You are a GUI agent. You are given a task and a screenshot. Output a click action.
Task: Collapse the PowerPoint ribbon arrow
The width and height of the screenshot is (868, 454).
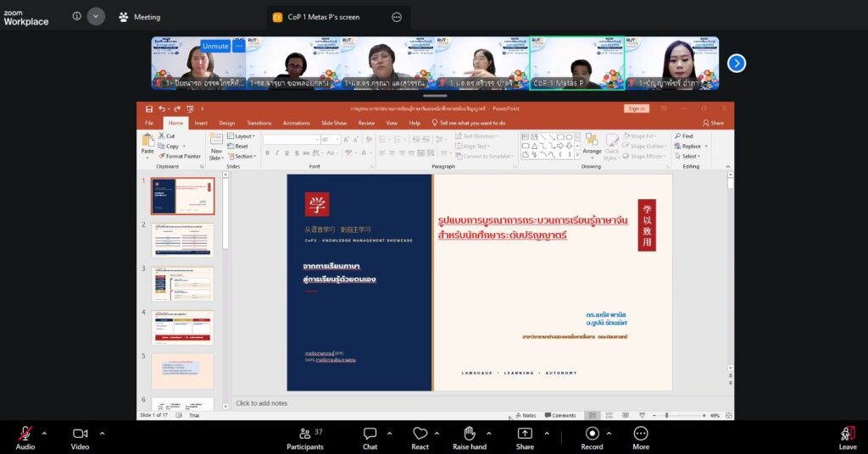(727, 167)
